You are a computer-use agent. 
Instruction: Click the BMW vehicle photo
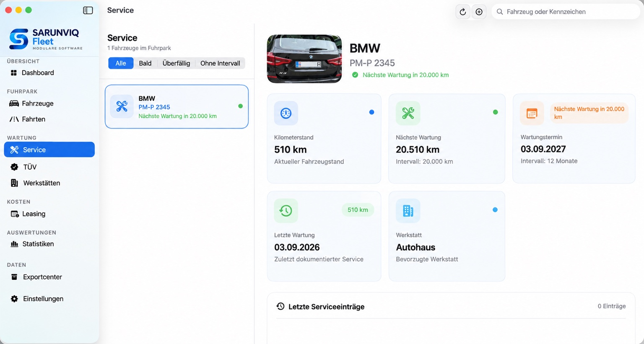point(304,59)
